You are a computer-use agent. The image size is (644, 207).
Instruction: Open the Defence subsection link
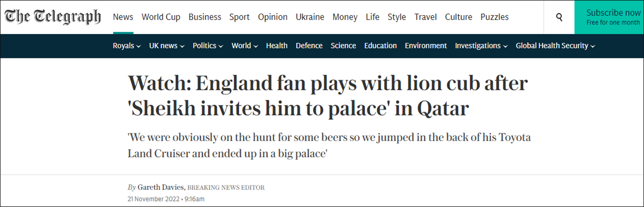[x=309, y=46]
